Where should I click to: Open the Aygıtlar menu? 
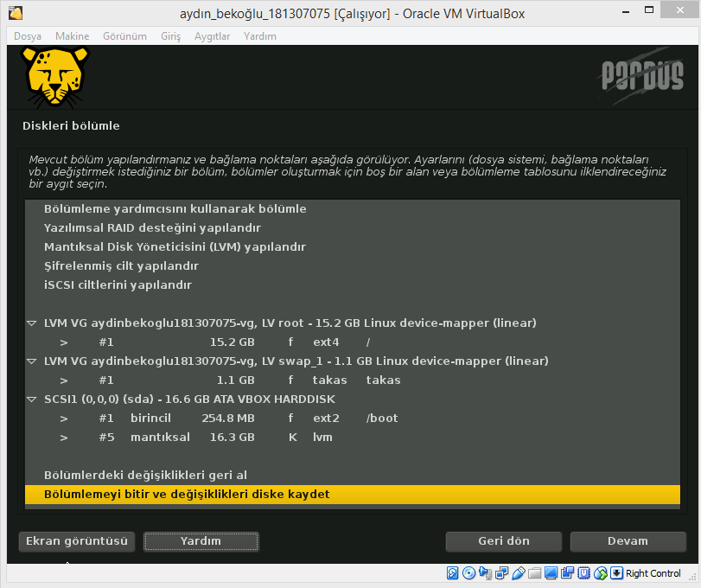coord(212,36)
